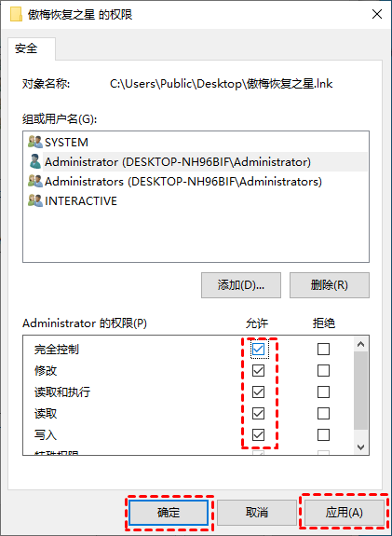This screenshot has width=392, height=536.
Task: Click the 添加(D)... button
Action: [x=241, y=285]
